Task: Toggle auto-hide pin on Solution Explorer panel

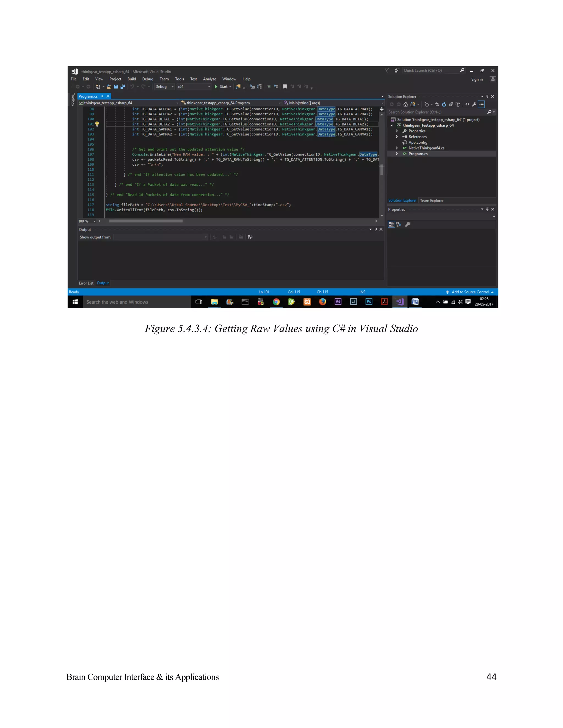Action: 487,96
